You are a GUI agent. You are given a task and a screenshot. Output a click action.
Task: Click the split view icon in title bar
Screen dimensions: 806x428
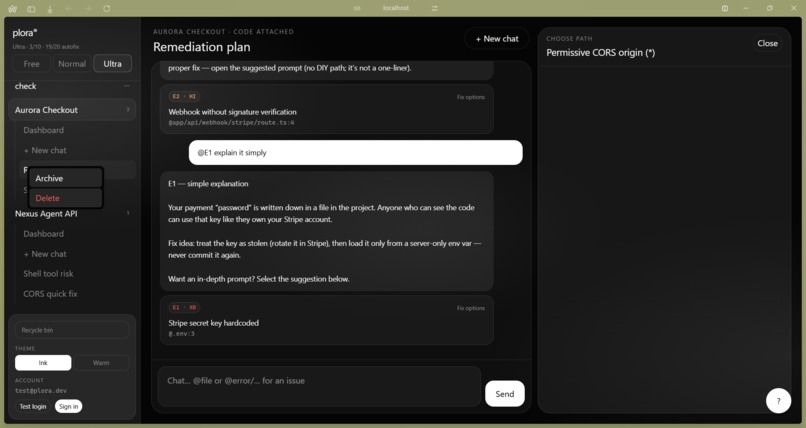(725, 8)
